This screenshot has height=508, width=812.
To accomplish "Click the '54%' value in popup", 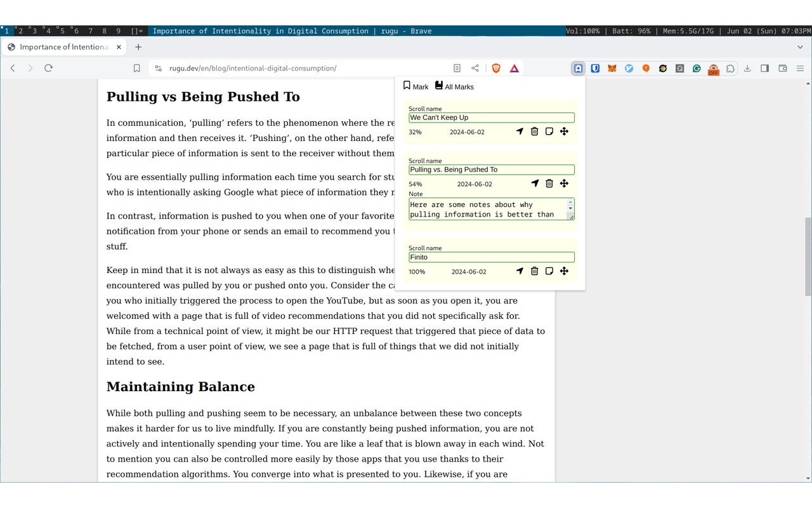I will click(x=415, y=184).
